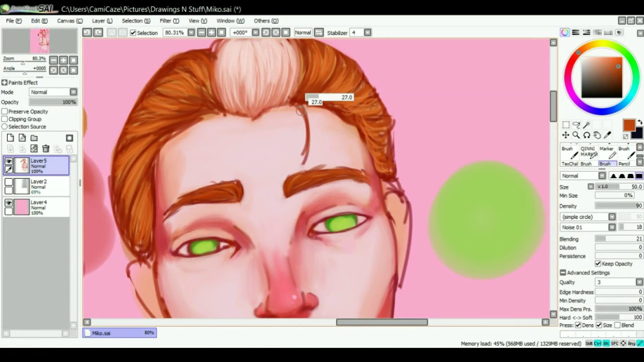Select the rectangular Selection tool
This screenshot has width=644, height=362.
[x=566, y=125]
